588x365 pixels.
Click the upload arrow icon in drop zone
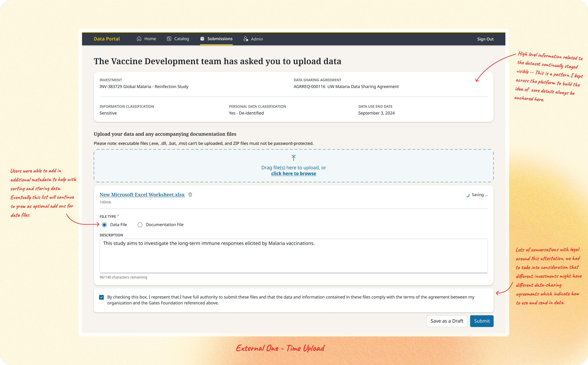[293, 158]
